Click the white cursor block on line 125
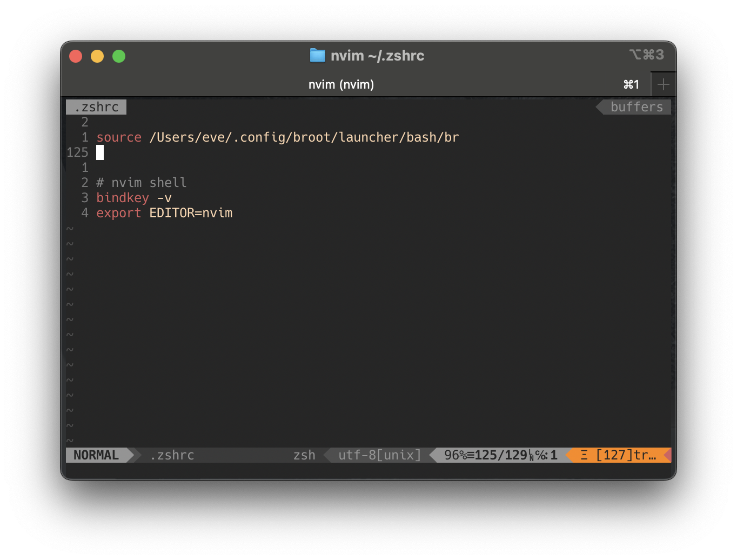Screen dimensions: 737x560 coord(99,152)
